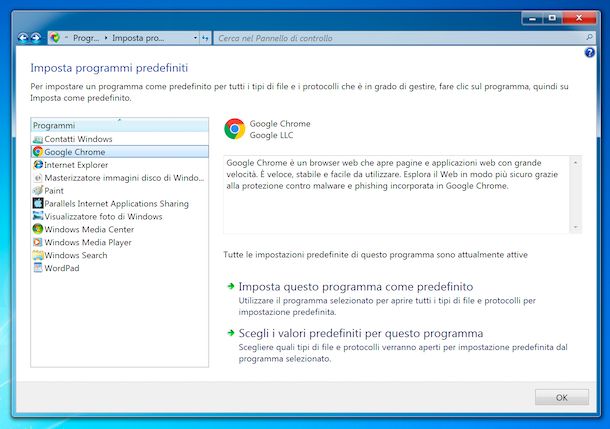Select the Internet Explorer text
This screenshot has height=429, width=610.
click(x=76, y=165)
